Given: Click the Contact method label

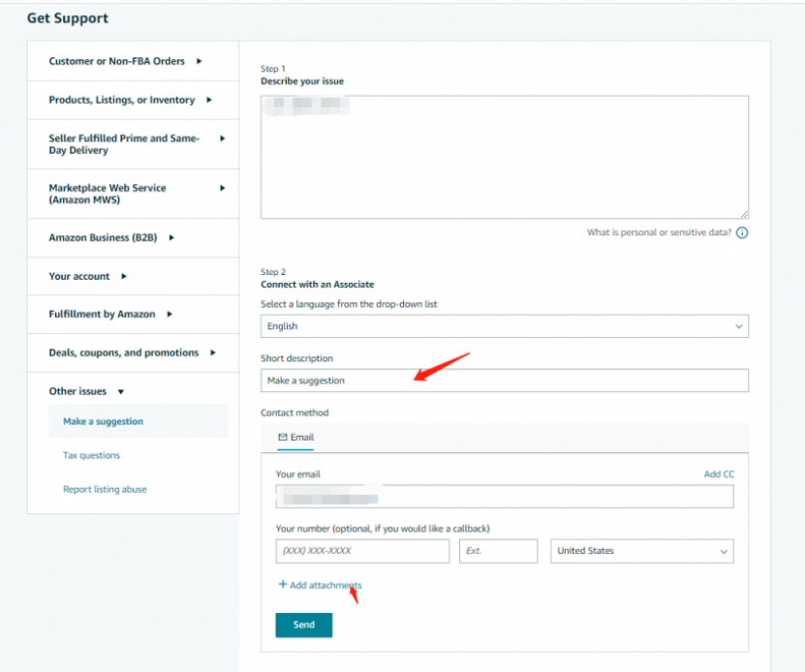Looking at the screenshot, I should coord(294,412).
